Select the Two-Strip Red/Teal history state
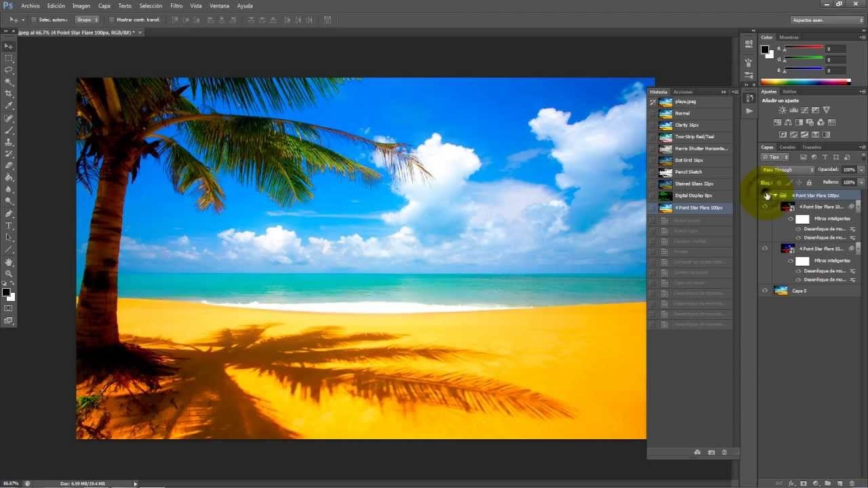The width and height of the screenshot is (868, 488). pyautogui.click(x=690, y=137)
